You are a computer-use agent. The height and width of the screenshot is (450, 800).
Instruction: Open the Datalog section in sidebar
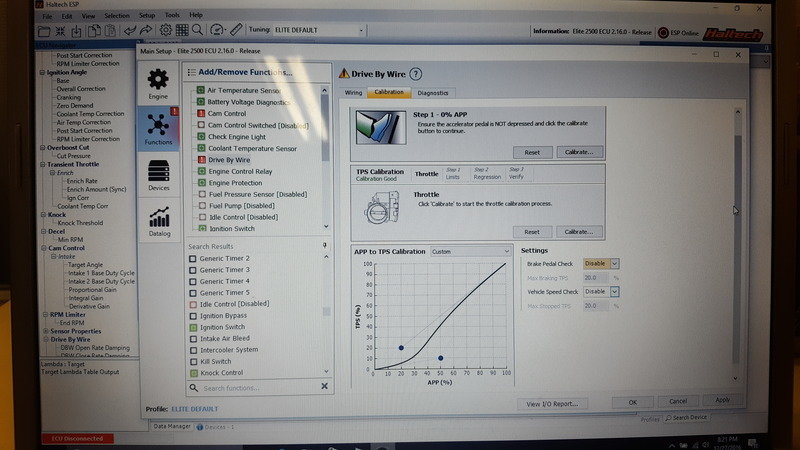point(159,221)
